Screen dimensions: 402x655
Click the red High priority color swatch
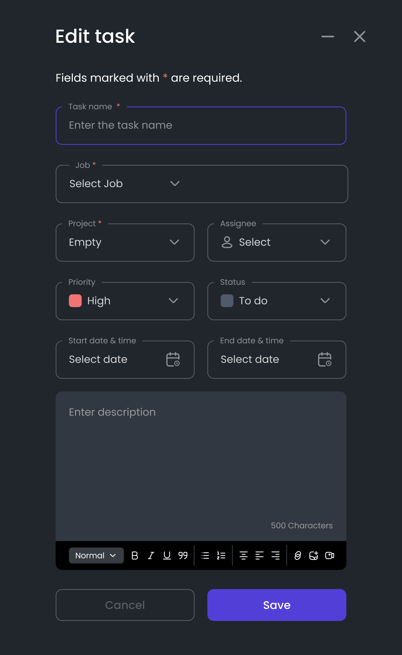(x=75, y=301)
